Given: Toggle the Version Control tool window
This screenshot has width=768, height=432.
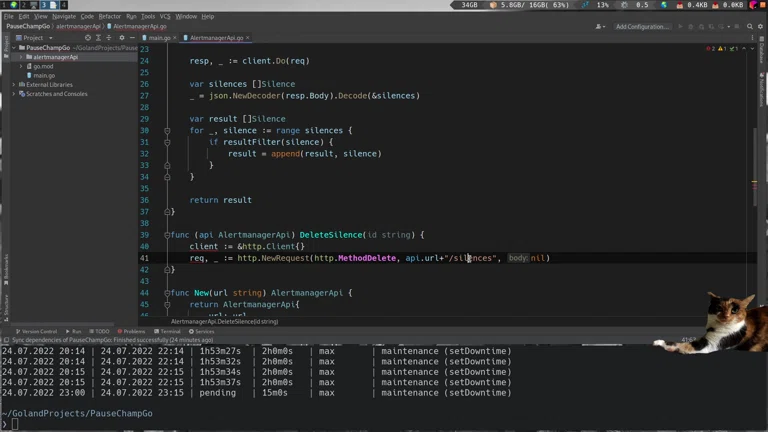Looking at the screenshot, I should 38,331.
